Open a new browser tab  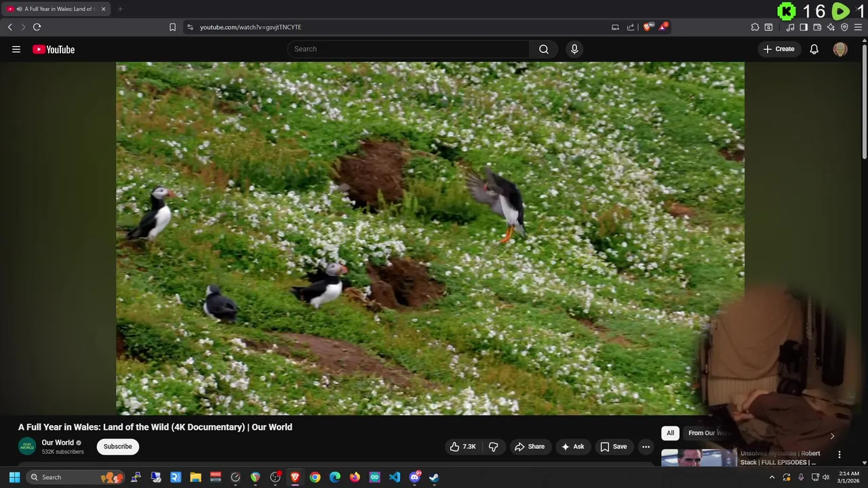click(x=120, y=9)
